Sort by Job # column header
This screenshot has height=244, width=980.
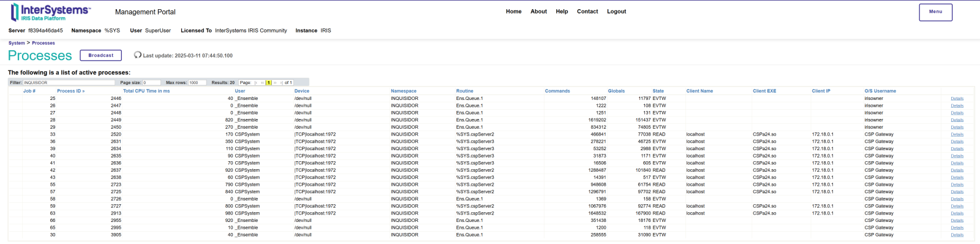point(29,91)
